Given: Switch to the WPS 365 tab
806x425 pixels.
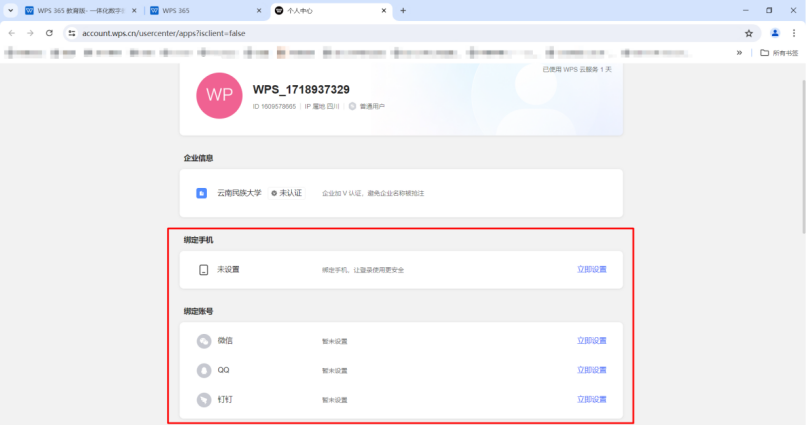Looking at the screenshot, I should tap(206, 10).
